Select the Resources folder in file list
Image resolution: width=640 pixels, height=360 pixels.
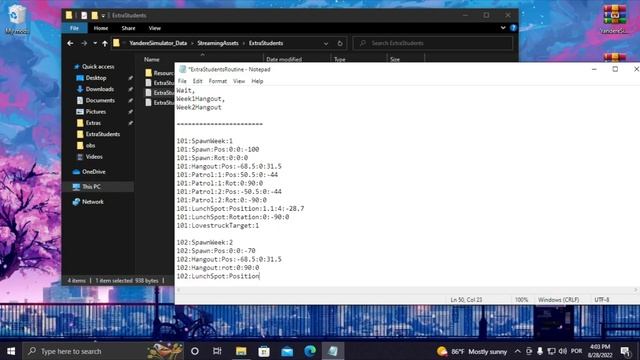coord(159,73)
